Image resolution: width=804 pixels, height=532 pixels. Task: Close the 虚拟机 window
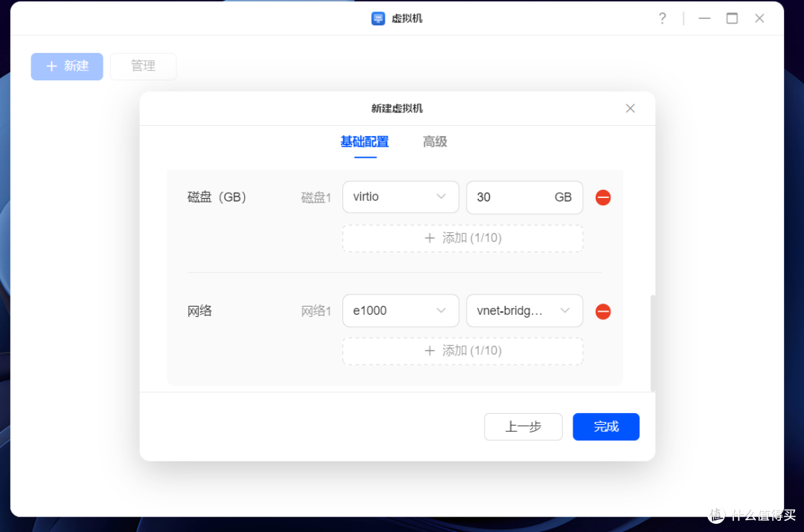[760, 19]
